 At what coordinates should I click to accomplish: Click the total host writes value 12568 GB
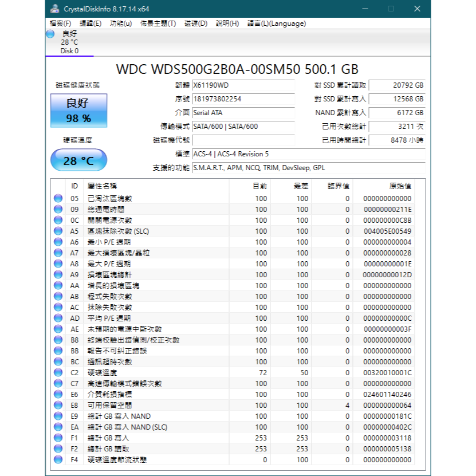(397, 99)
